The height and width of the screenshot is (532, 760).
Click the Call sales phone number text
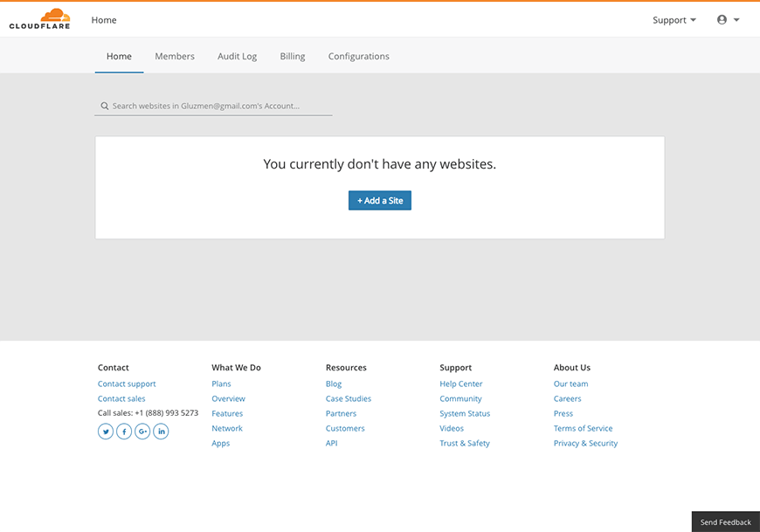148,413
